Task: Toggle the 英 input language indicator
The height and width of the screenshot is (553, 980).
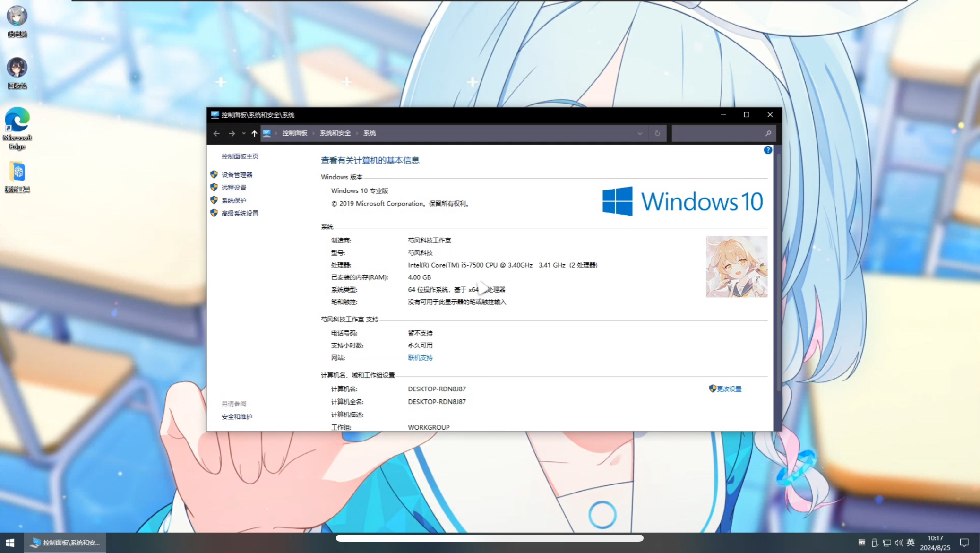Action: click(911, 543)
